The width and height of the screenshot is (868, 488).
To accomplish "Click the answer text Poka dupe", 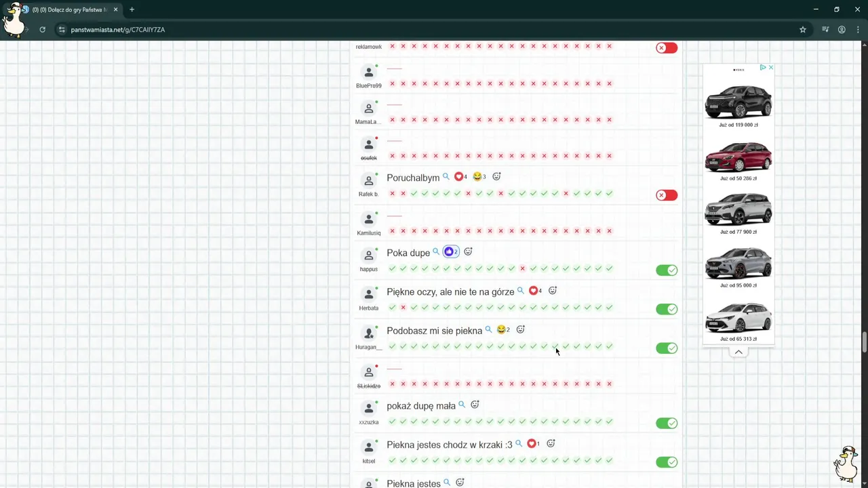I will 408,253.
